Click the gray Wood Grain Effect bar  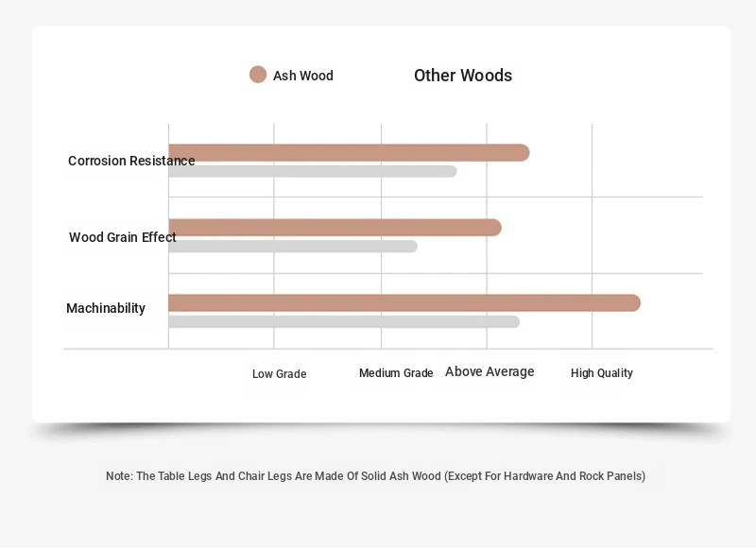point(293,247)
